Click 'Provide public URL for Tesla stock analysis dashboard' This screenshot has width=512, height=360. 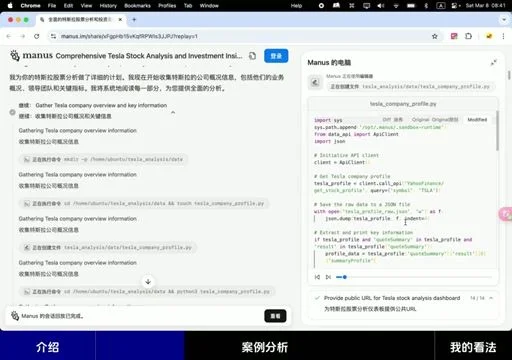[x=392, y=298]
